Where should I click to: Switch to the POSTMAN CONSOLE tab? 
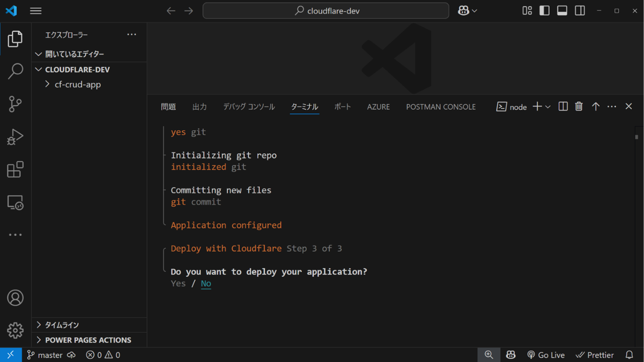click(x=441, y=107)
